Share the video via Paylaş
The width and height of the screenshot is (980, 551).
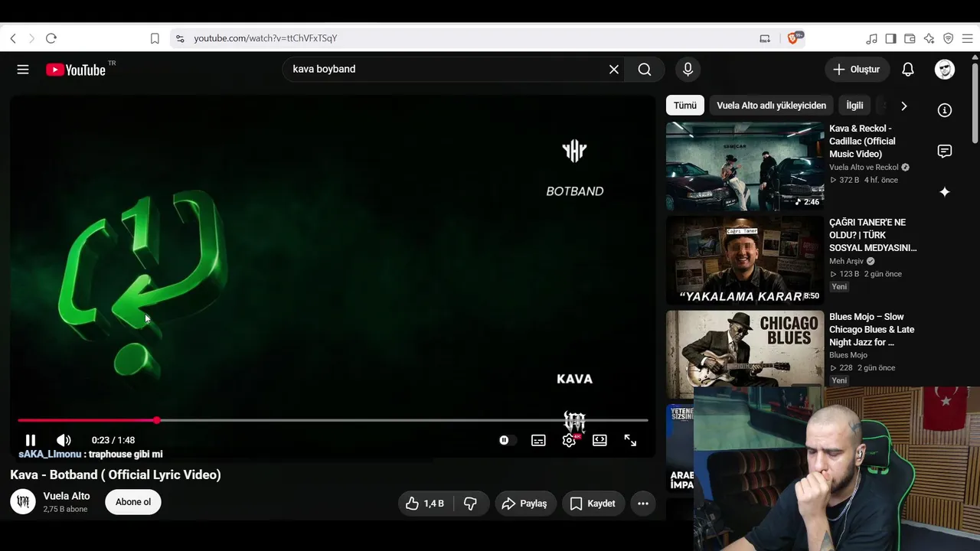click(x=524, y=504)
